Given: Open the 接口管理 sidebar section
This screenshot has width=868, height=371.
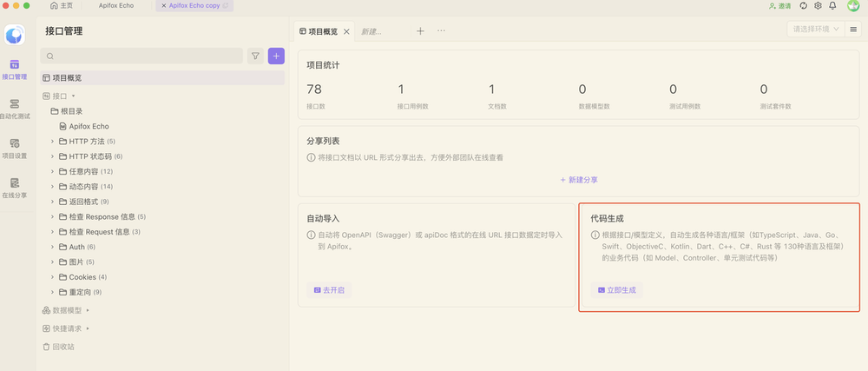Looking at the screenshot, I should click(x=15, y=70).
